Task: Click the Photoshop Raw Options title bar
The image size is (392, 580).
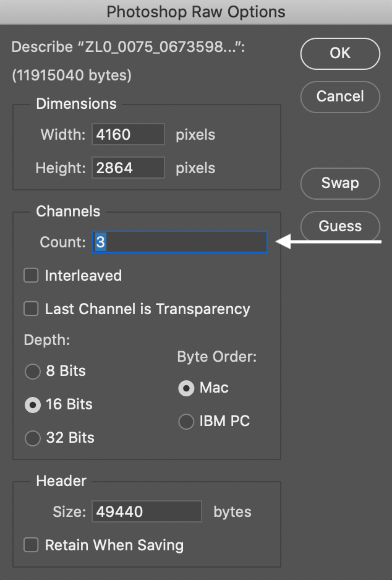Action: pyautogui.click(x=196, y=12)
